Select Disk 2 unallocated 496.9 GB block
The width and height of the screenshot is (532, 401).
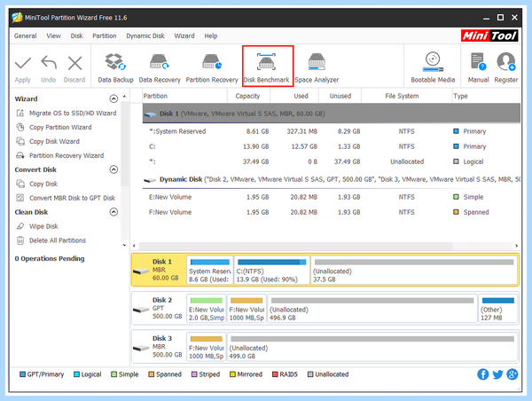pos(372,309)
